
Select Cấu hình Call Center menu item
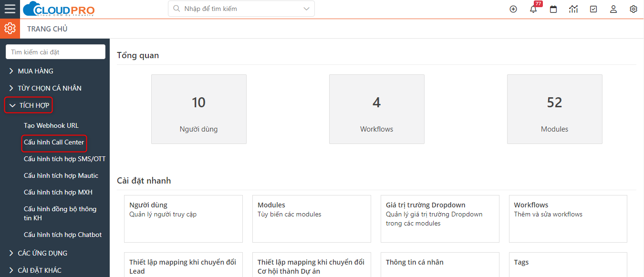[x=54, y=142]
